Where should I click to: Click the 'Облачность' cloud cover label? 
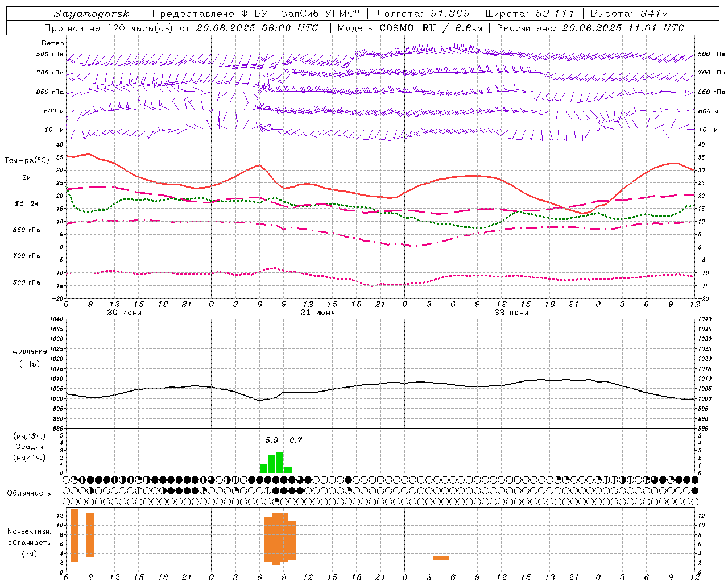[29, 493]
